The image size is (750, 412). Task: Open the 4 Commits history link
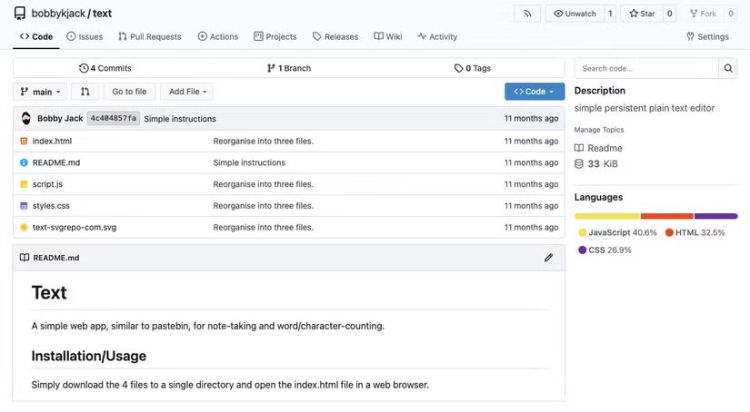pyautogui.click(x=105, y=68)
